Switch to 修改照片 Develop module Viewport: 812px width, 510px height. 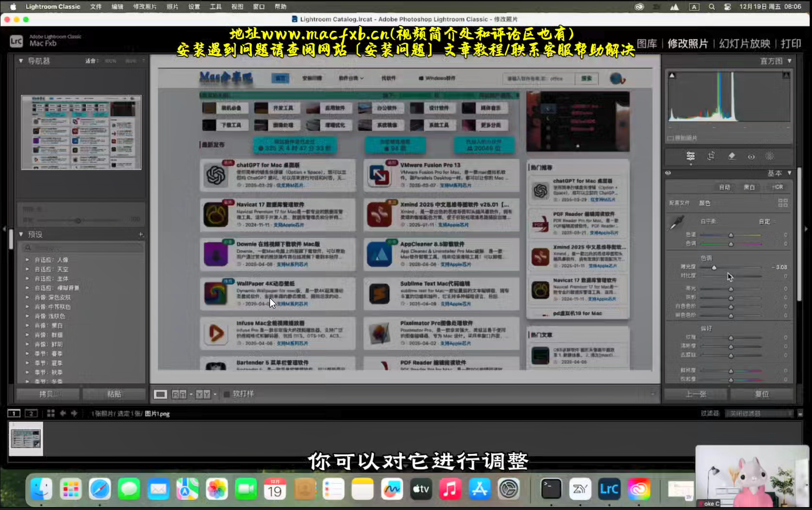[x=687, y=44]
